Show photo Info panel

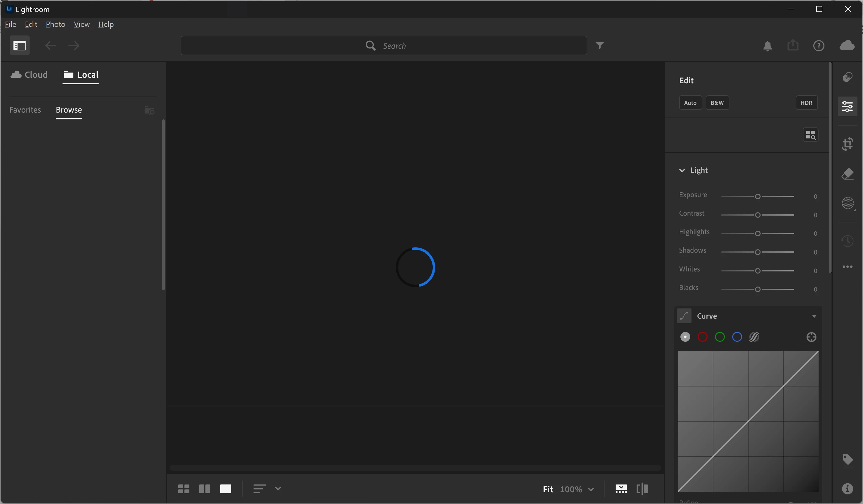[847, 489]
